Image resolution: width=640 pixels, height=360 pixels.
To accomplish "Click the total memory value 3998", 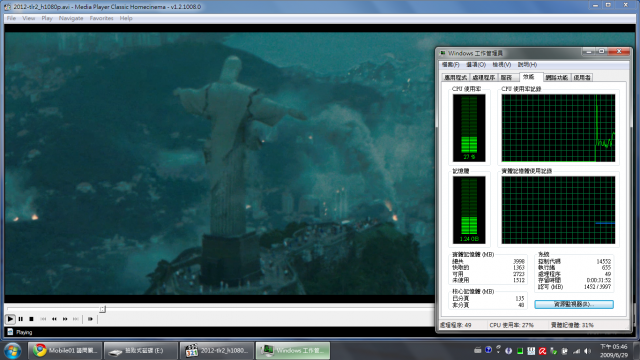I will tap(519, 261).
